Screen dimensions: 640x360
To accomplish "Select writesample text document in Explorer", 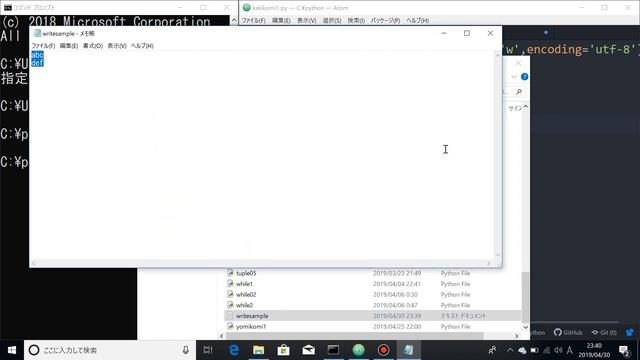I will (372, 316).
